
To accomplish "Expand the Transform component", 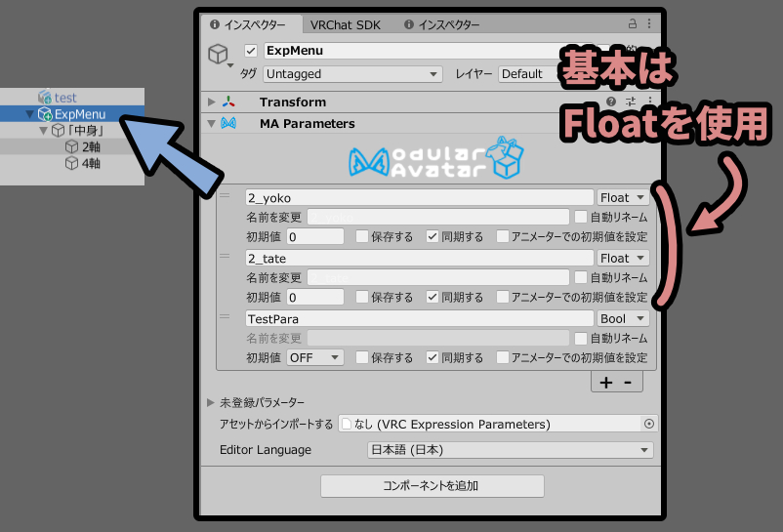I will tap(211, 102).
